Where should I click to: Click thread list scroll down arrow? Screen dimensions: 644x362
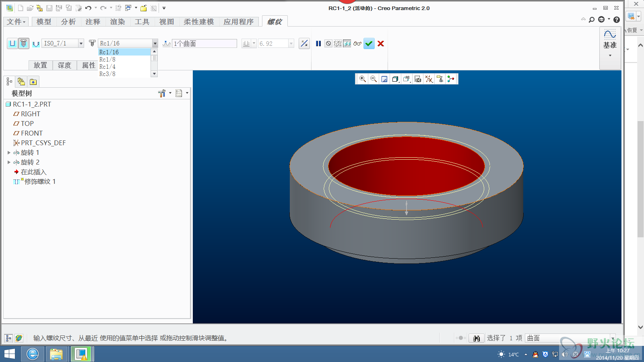coord(154,74)
